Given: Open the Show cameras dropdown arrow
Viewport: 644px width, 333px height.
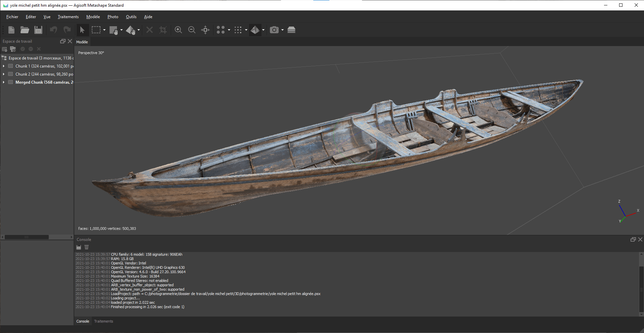Looking at the screenshot, I should pyautogui.click(x=282, y=30).
